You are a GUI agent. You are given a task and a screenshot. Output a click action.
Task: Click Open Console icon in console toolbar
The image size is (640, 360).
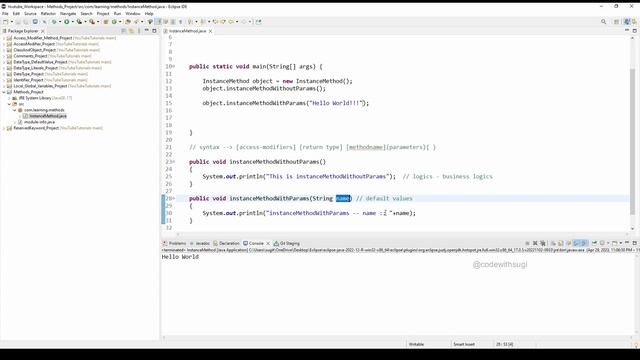click(615, 243)
